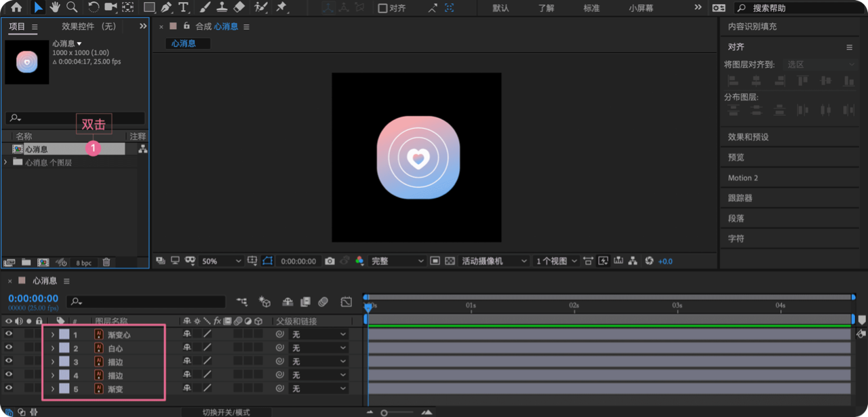This screenshot has height=417, width=868.
Task: Hide the 渐变心 layer eye icon
Action: click(9, 334)
